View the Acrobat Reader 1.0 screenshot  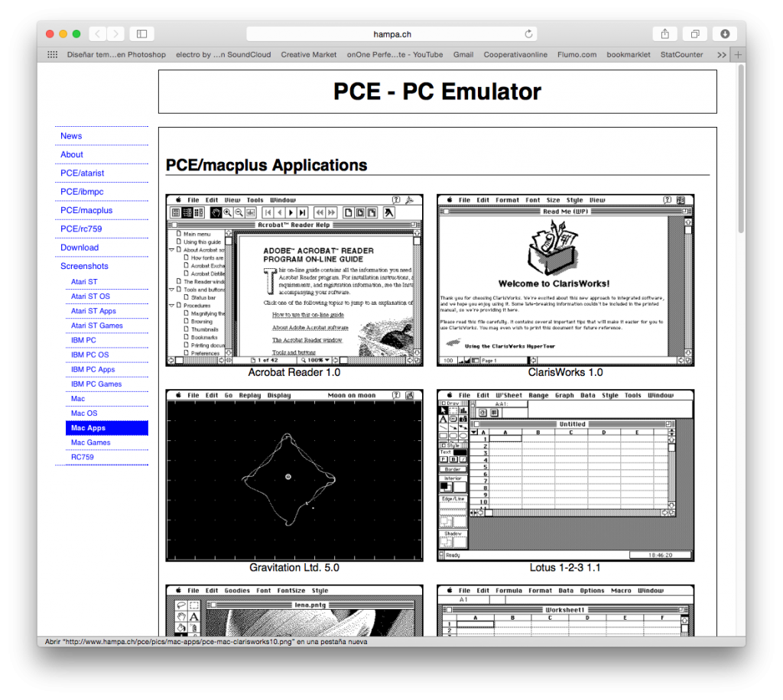[294, 279]
